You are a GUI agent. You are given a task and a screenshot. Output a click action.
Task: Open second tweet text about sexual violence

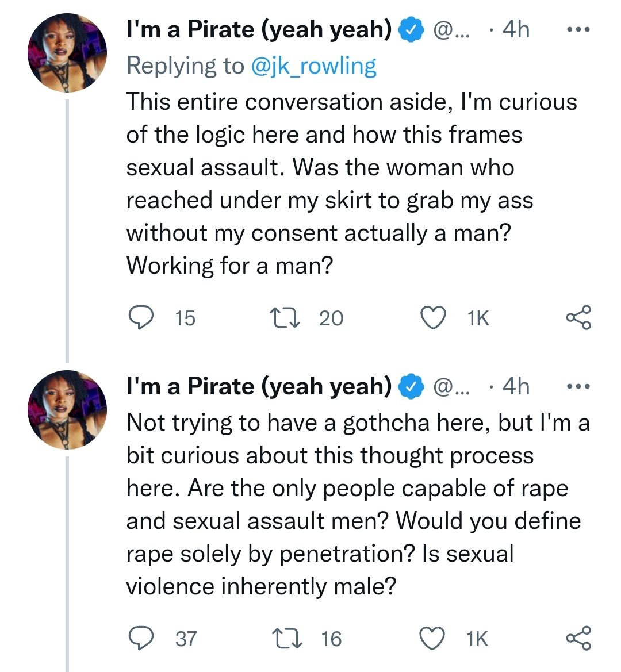tap(358, 504)
